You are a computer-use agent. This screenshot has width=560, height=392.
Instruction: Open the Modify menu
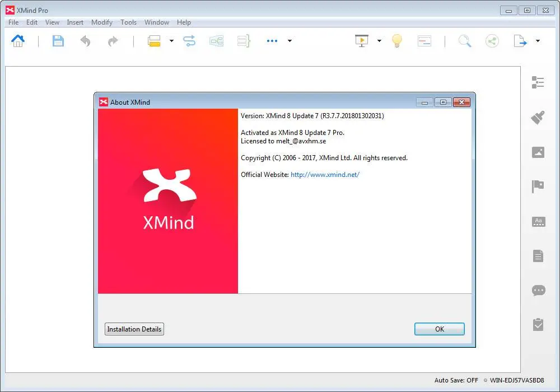(101, 22)
